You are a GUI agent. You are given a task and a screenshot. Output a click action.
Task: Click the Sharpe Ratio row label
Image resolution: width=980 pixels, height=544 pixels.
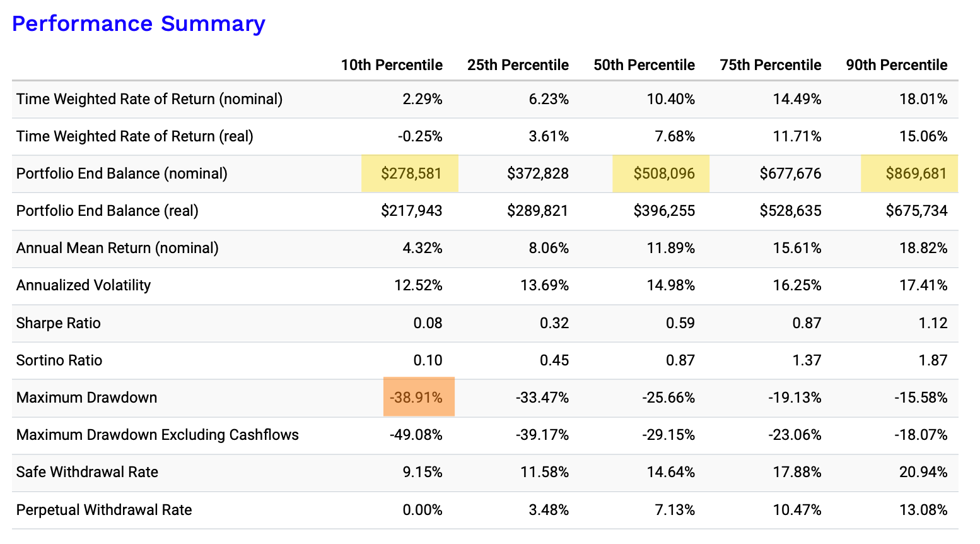click(59, 323)
